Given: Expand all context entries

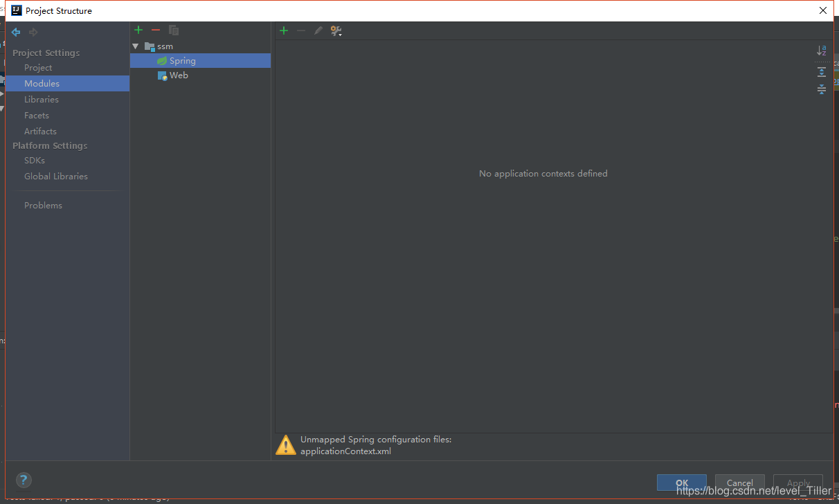Looking at the screenshot, I should (822, 72).
